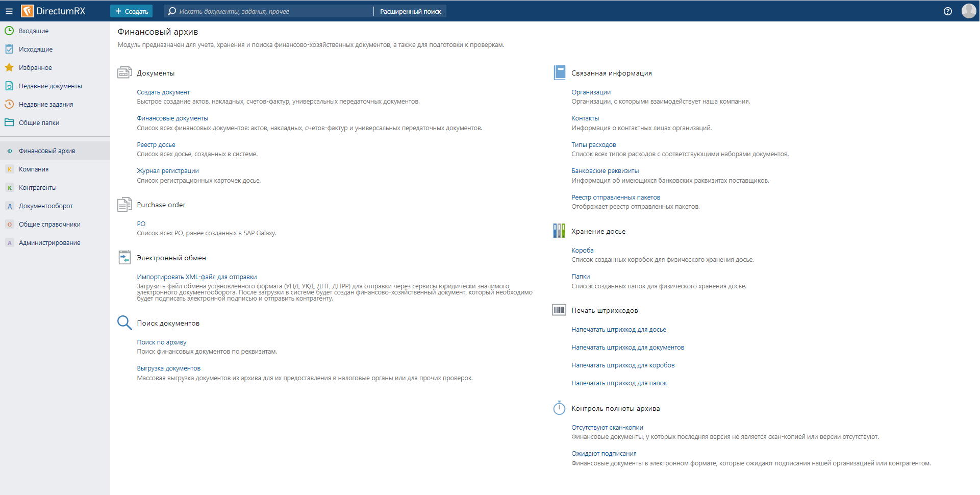Open the Финансовые документы link
980x495 pixels.
point(172,118)
